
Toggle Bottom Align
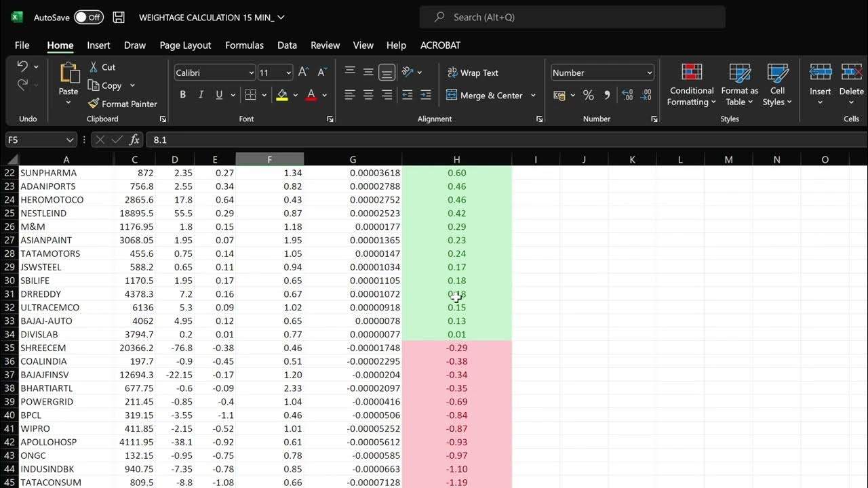click(387, 72)
